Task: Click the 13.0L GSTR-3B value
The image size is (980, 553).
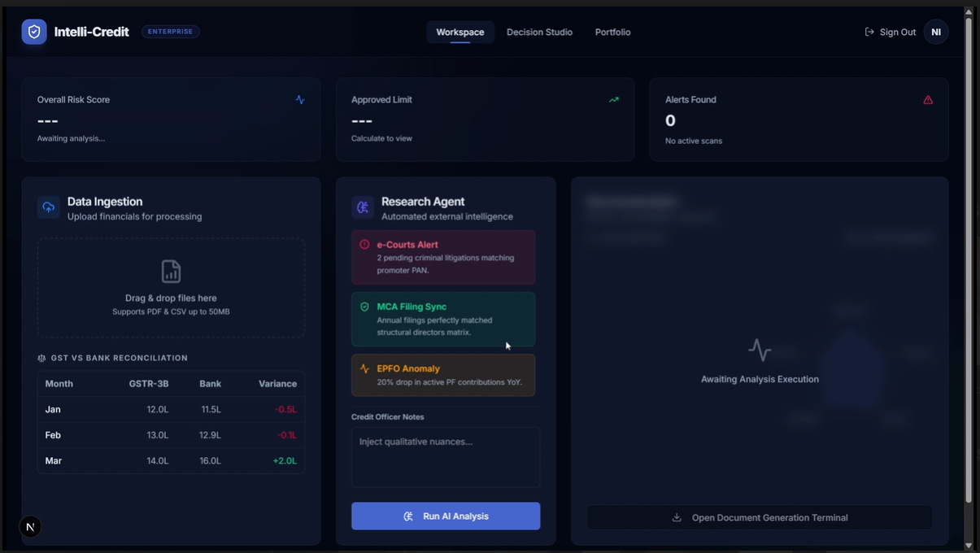Action: [x=158, y=435]
